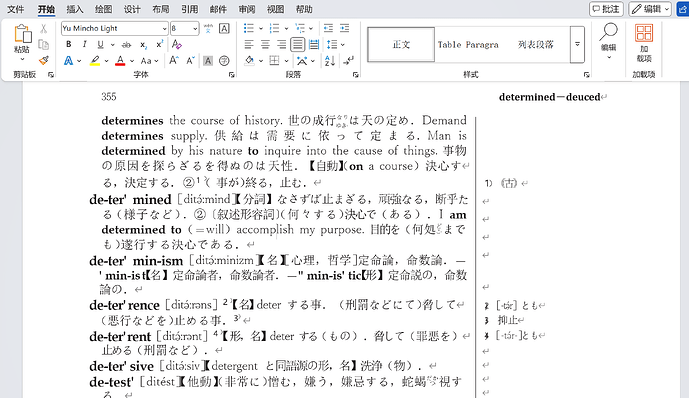Click the Text Effects blue A icon

click(x=69, y=61)
